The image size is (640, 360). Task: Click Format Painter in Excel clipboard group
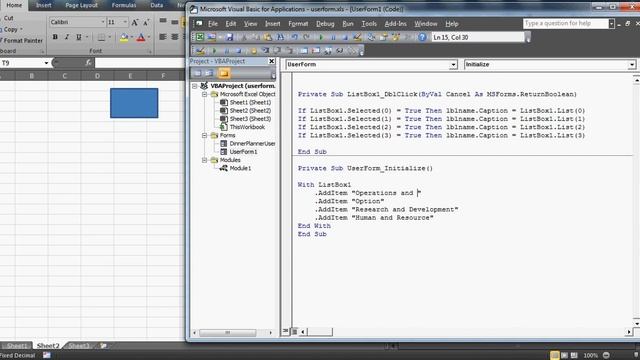[x=22, y=40]
